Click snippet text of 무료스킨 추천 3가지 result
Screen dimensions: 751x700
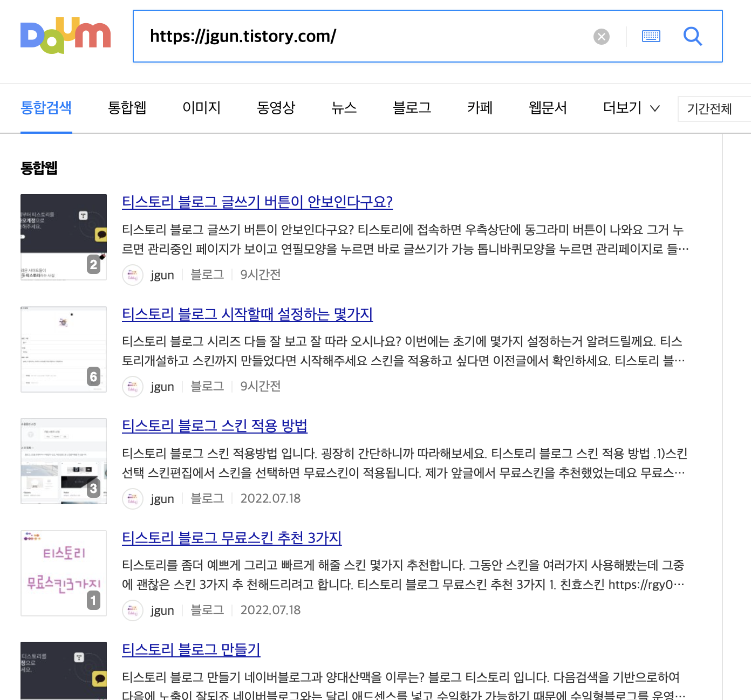click(404, 575)
